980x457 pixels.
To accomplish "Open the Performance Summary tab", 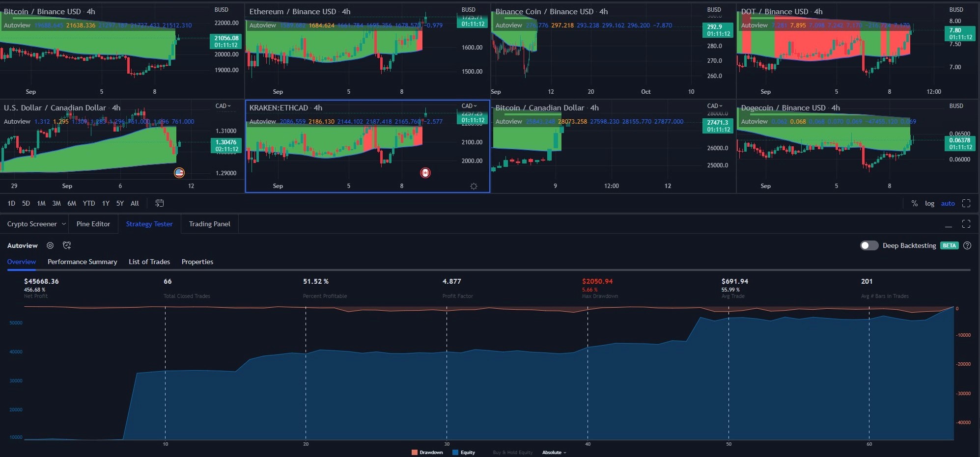I will (x=82, y=262).
